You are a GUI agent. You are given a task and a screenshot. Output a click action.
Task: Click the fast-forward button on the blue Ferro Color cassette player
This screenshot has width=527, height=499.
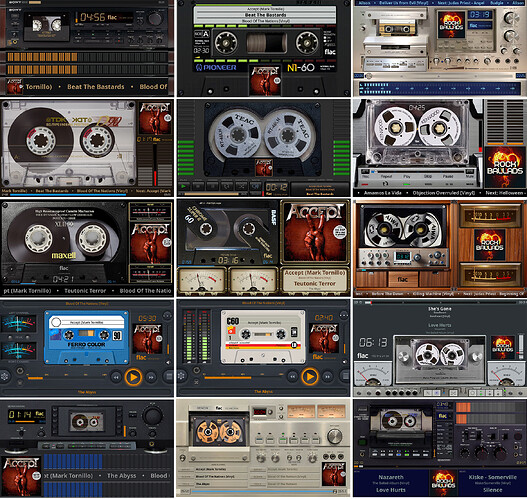click(151, 377)
